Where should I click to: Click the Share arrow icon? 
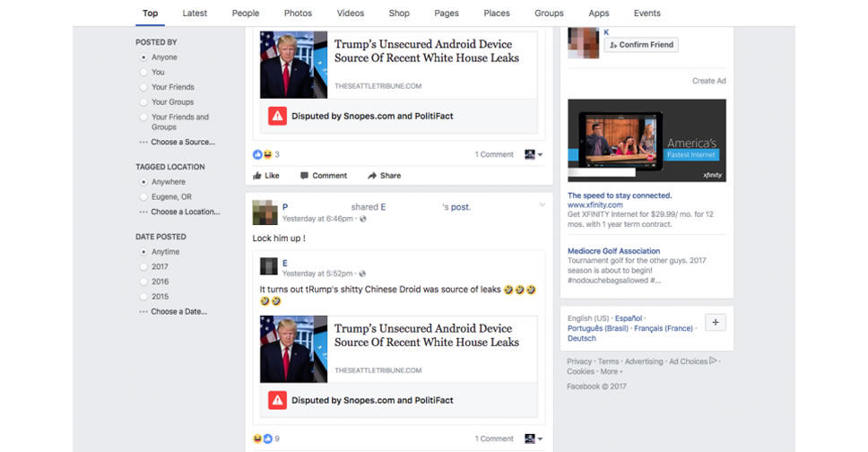tap(372, 176)
